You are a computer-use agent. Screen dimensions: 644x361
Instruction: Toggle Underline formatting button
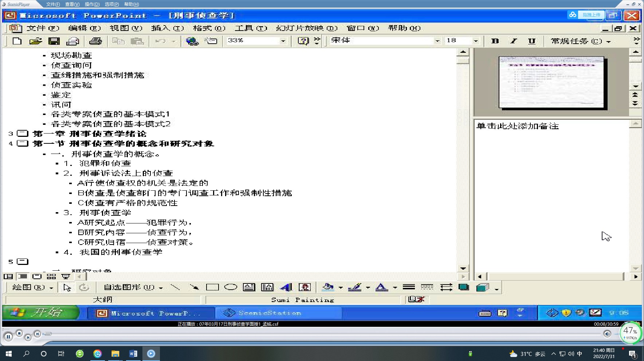coord(532,41)
